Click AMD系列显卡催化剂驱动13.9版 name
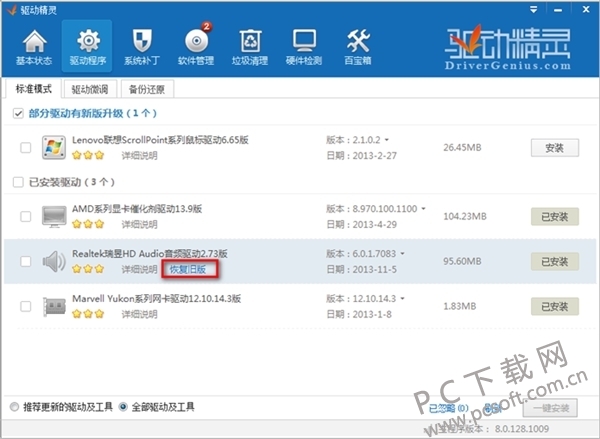 (137, 209)
